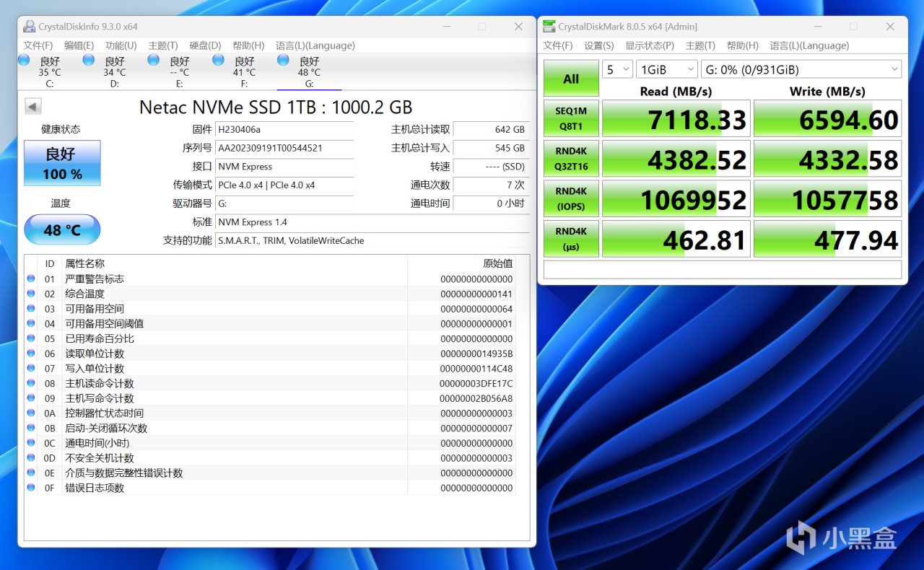924x570 pixels.
Task: Open 主题(T) menu in CrystalDiskInfo
Action: pos(163,45)
